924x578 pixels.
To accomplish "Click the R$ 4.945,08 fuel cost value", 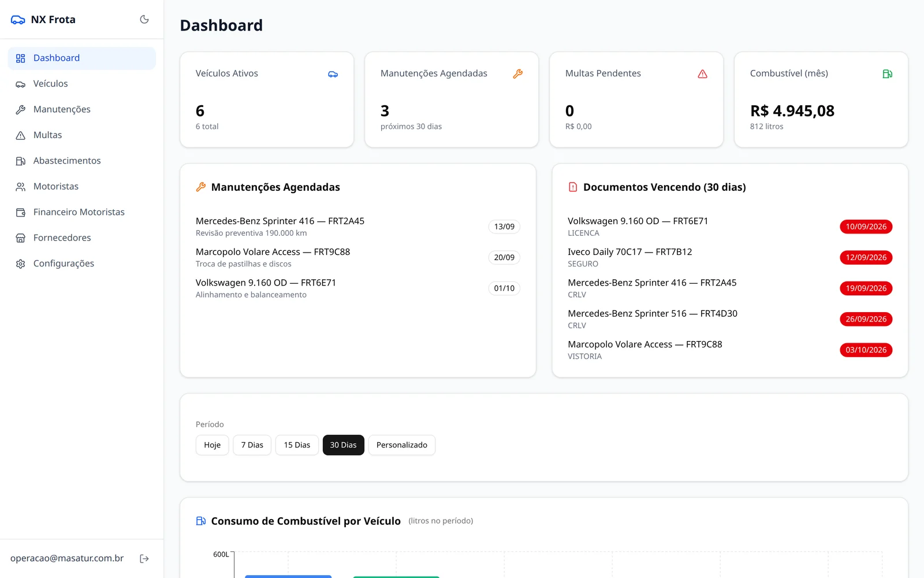I will coord(792,111).
